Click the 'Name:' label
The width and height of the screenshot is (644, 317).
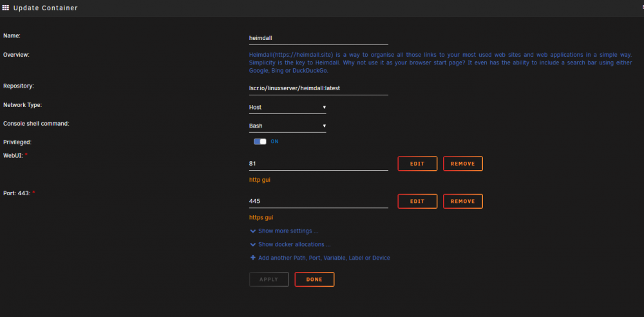point(12,36)
